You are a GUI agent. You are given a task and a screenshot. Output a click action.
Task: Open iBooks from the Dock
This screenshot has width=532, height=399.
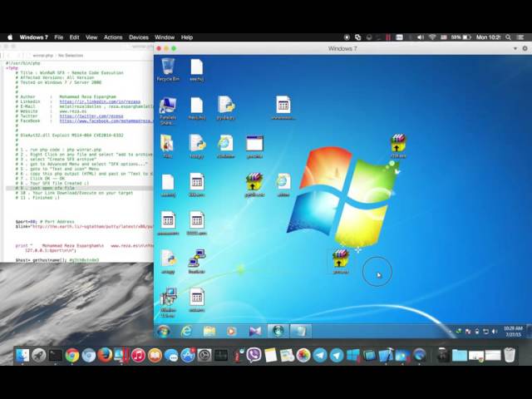(x=155, y=355)
